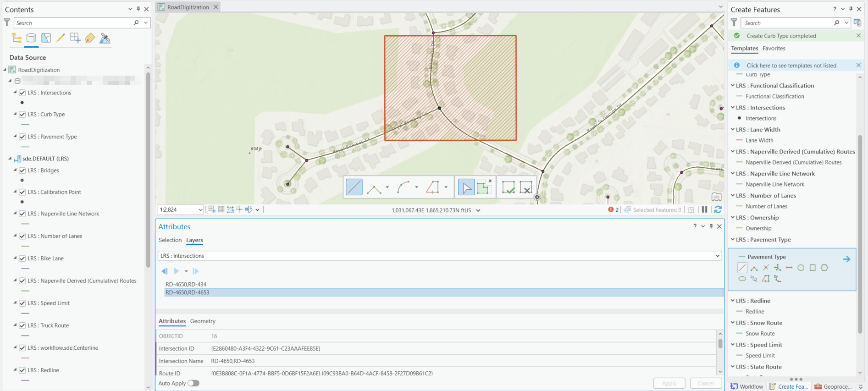Choose Rectangle tool in Pavement Type template
This screenshot has height=391, width=868.
(813, 268)
